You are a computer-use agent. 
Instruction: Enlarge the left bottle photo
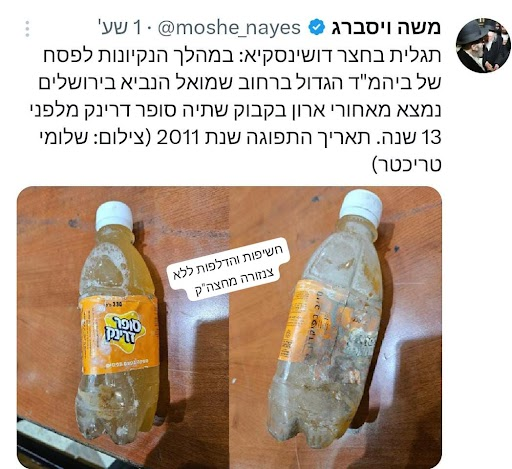tap(123, 327)
